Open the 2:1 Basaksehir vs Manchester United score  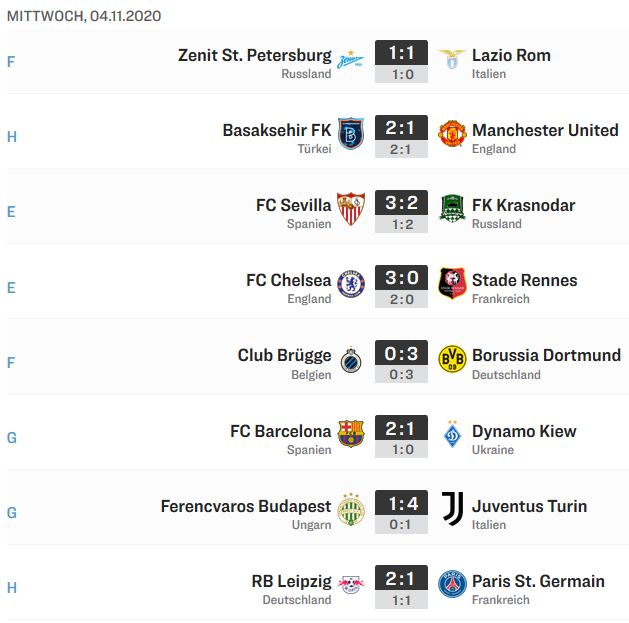[401, 128]
